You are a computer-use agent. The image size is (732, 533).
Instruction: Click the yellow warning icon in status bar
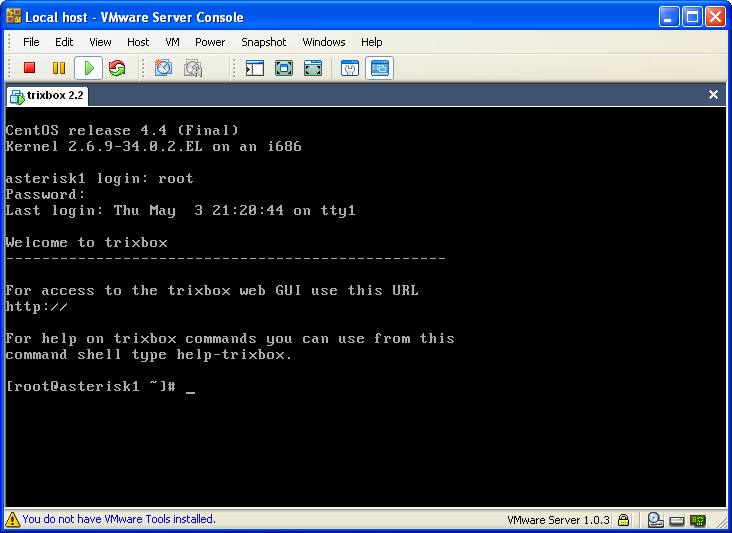pyautogui.click(x=12, y=519)
